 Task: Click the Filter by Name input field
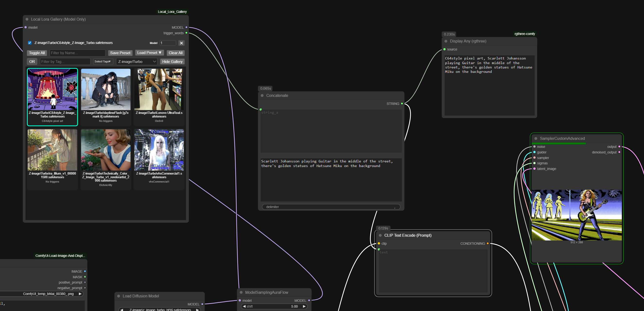pyautogui.click(x=77, y=53)
